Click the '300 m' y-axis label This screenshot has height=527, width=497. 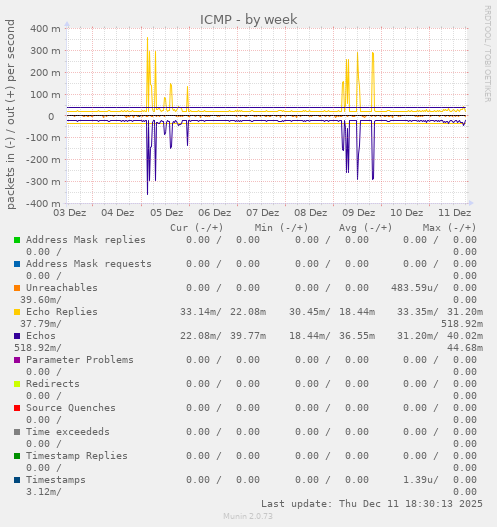point(45,51)
